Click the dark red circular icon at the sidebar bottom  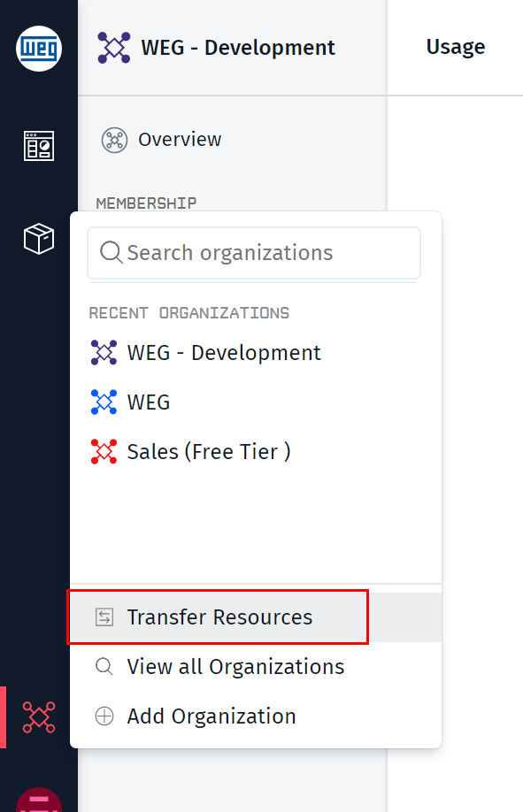(x=39, y=800)
